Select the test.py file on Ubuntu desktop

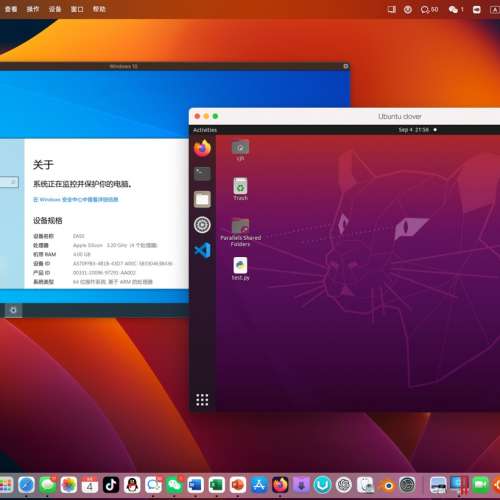coord(240,269)
